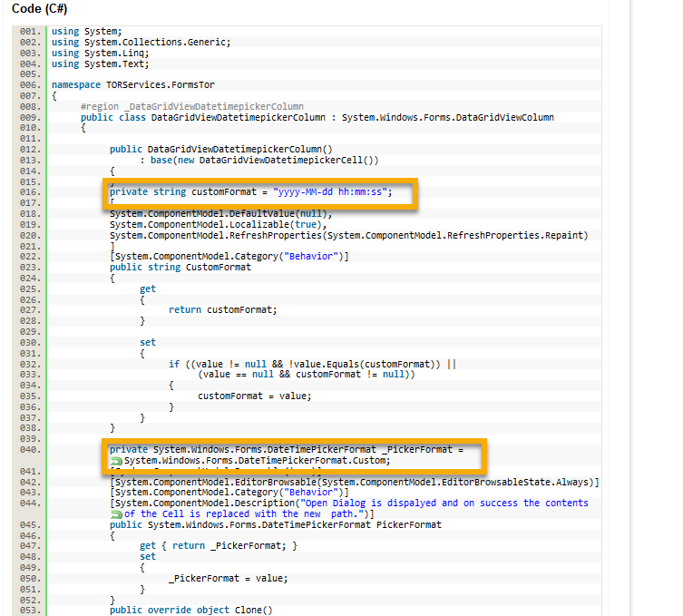683x616 pixels.
Task: Click ": base(new DataGridViewDatetimepickerCell())" line
Action: (259, 160)
